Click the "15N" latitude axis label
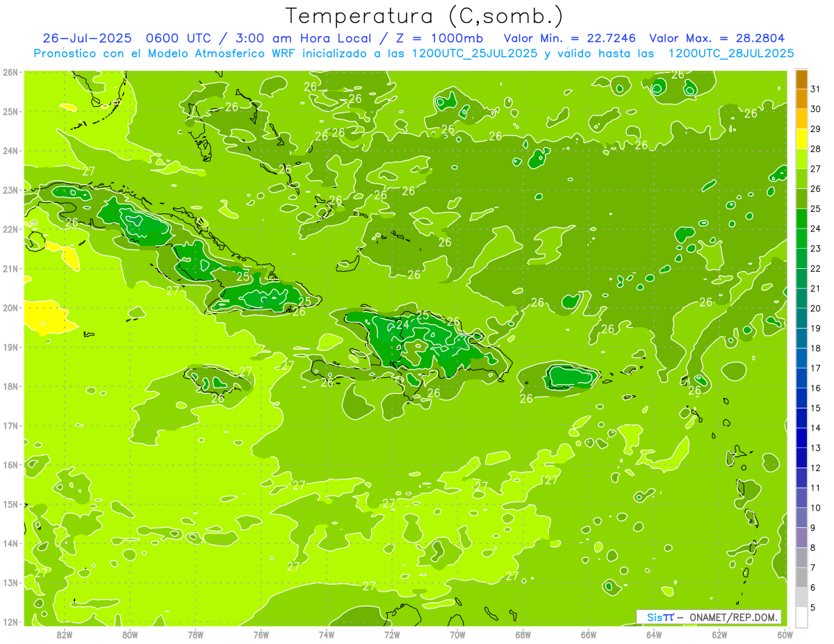This screenshot has width=834, height=644. coord(10,504)
